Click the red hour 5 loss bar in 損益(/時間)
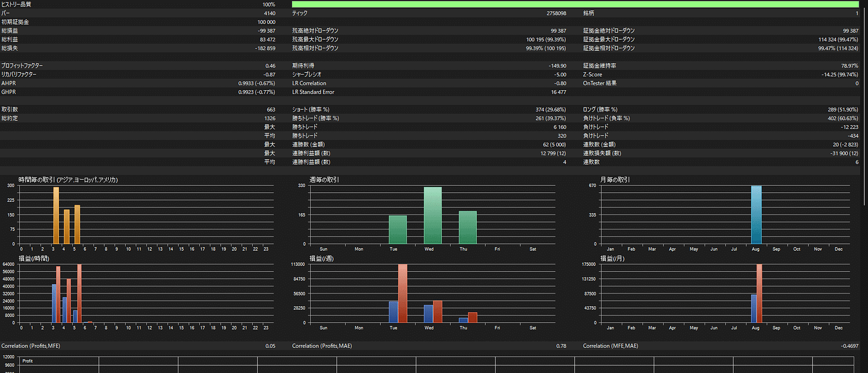868x373 pixels. 79,293
